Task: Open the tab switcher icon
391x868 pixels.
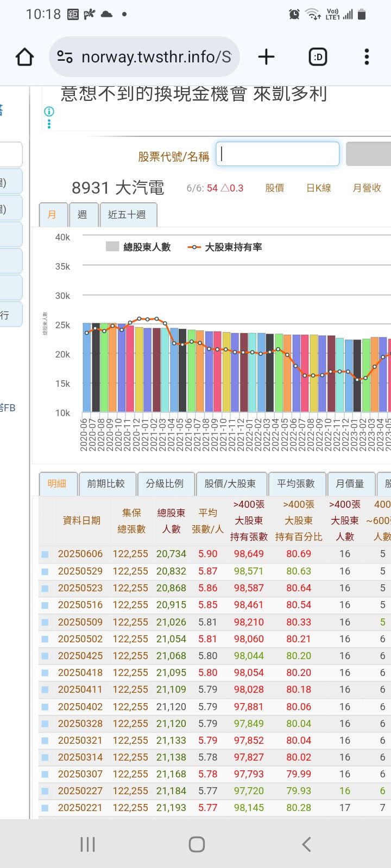Action: coord(318,57)
